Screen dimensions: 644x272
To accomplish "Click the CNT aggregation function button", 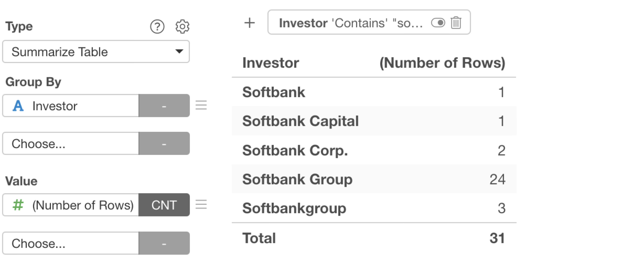I will tap(164, 205).
